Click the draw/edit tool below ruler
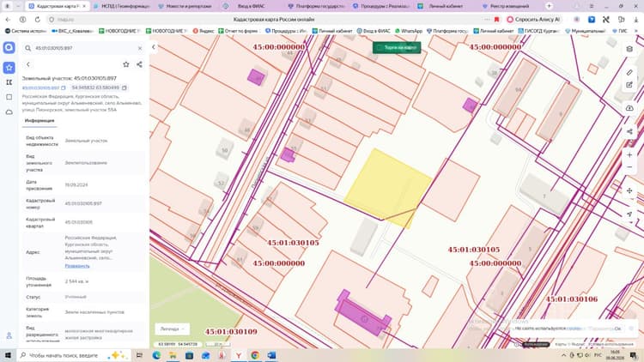 click(629, 85)
